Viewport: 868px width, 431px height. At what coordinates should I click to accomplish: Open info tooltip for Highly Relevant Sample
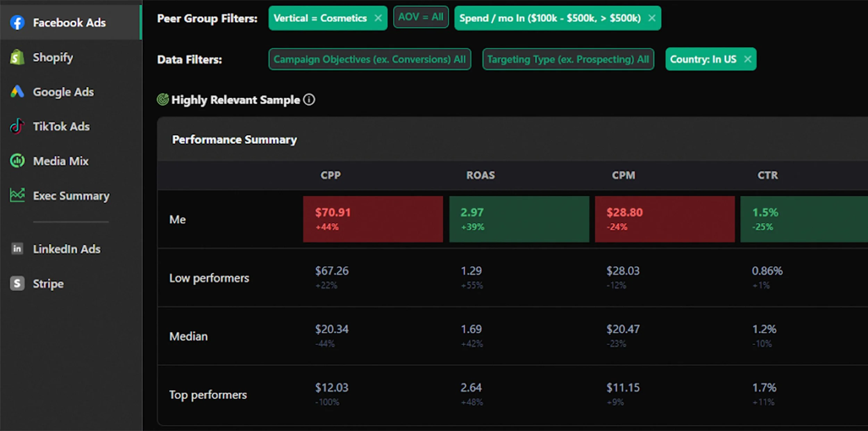pyautogui.click(x=309, y=100)
